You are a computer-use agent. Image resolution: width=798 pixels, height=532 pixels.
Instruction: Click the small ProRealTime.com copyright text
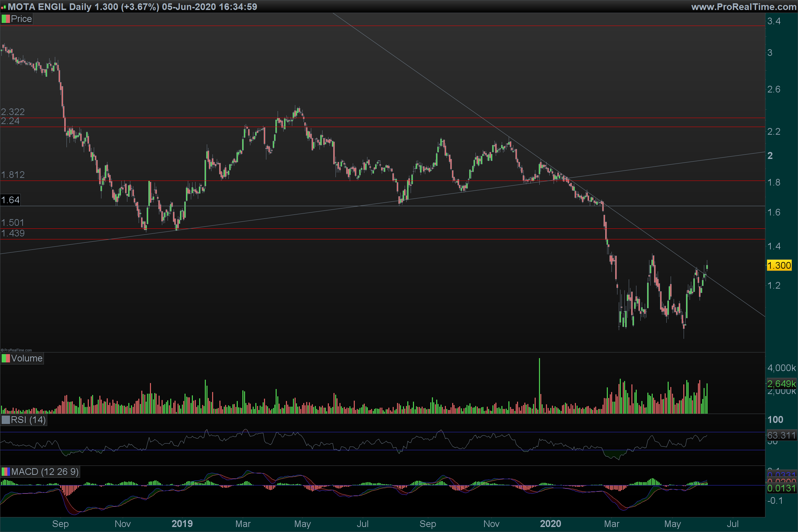coord(17,350)
